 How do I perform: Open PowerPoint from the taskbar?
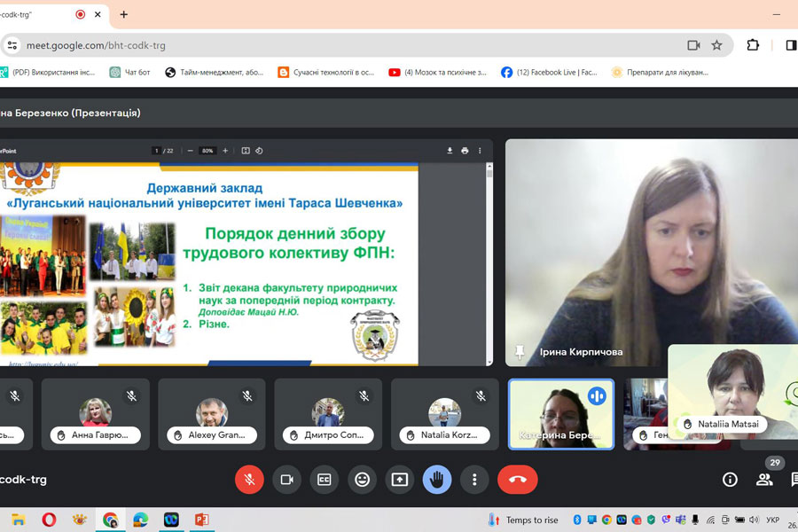click(201, 520)
